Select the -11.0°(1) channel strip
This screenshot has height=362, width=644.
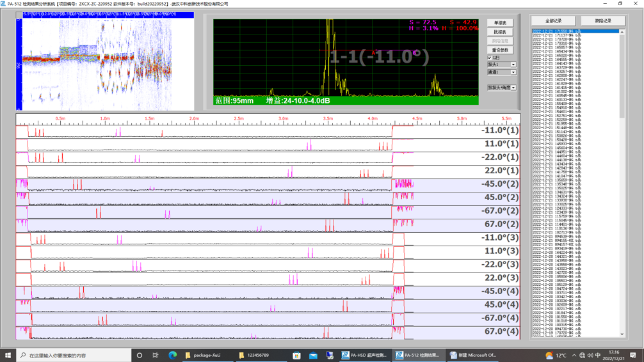point(268,131)
